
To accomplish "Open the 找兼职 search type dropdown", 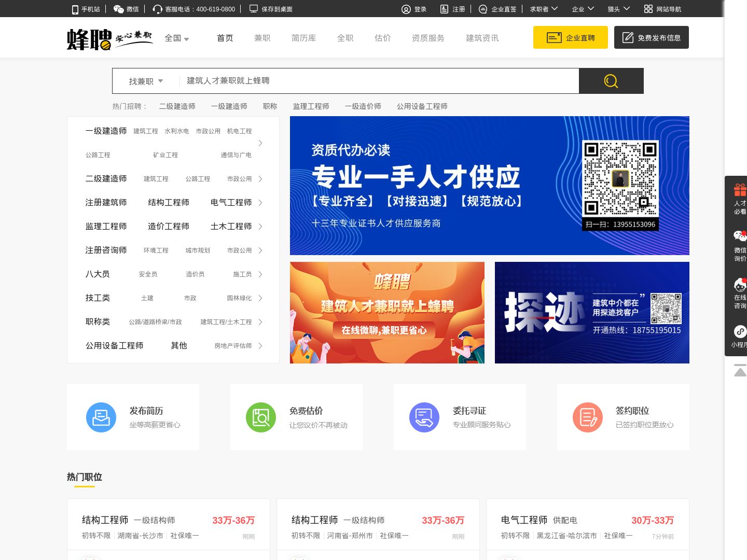I will tap(146, 81).
